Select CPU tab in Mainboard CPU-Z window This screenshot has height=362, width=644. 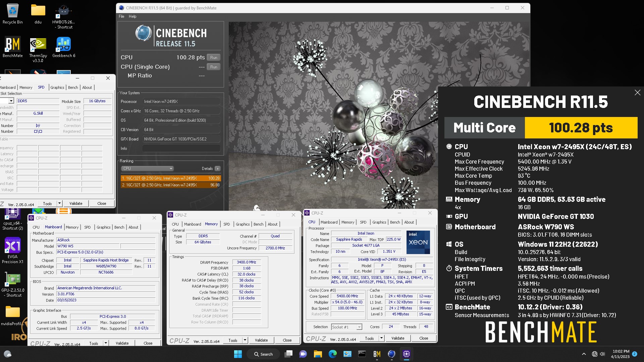click(x=36, y=227)
